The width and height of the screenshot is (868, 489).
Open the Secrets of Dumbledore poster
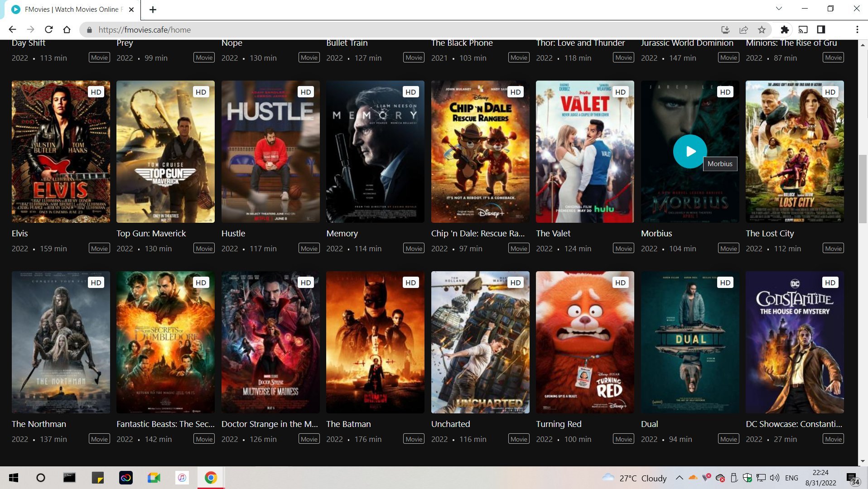pos(165,342)
